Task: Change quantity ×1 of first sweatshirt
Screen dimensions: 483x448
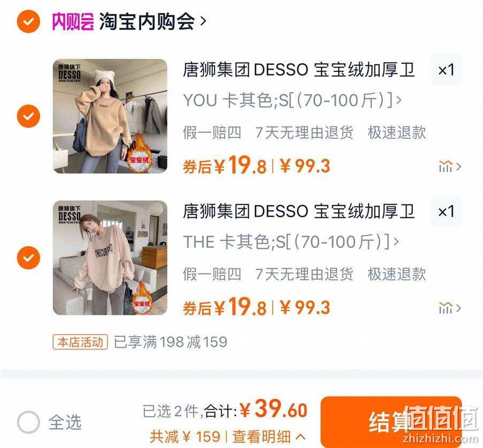Action: point(446,70)
